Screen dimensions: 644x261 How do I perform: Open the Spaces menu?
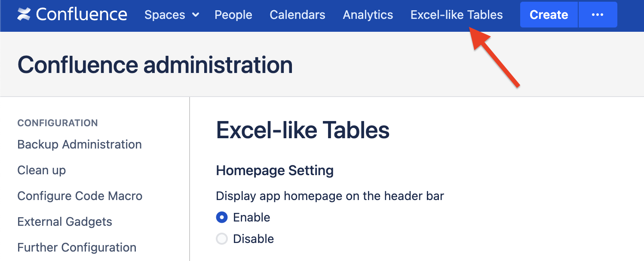point(165,15)
